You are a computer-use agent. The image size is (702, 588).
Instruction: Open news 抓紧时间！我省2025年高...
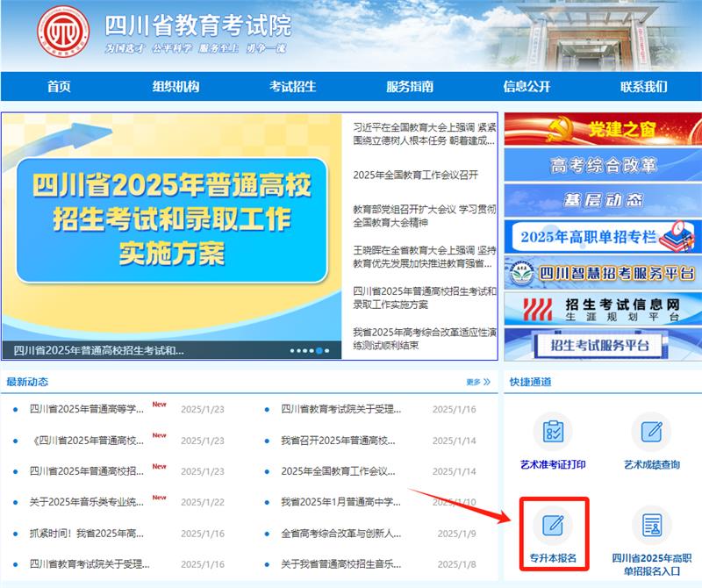tap(86, 534)
